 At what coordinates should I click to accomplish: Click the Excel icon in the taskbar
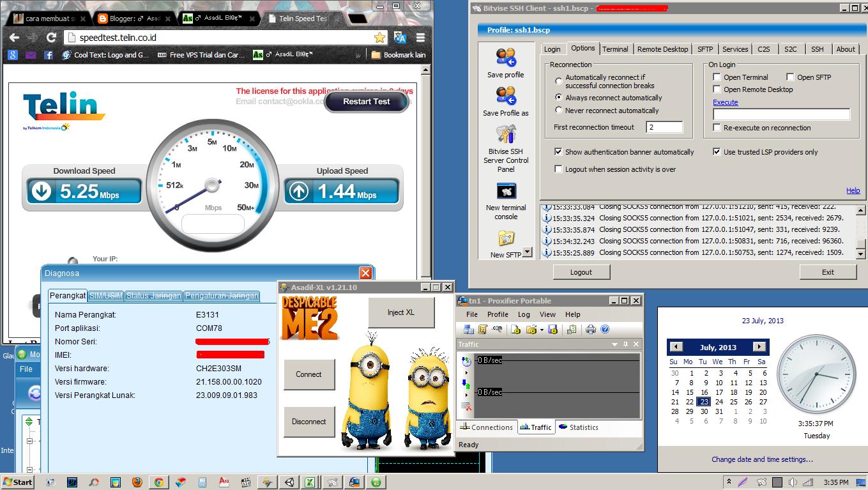point(309,482)
